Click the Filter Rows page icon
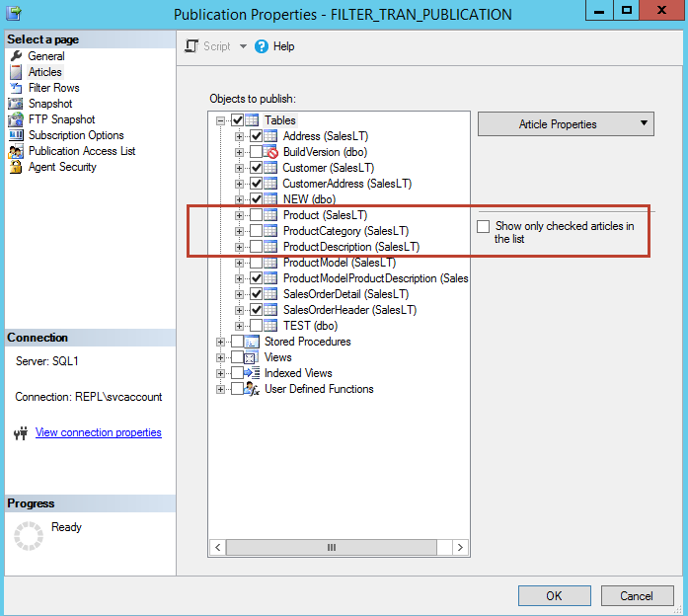 16,88
